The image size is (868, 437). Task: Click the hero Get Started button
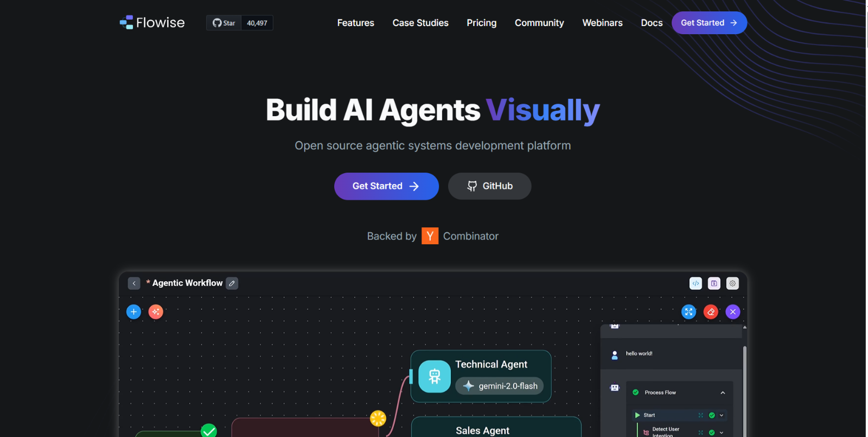386,186
